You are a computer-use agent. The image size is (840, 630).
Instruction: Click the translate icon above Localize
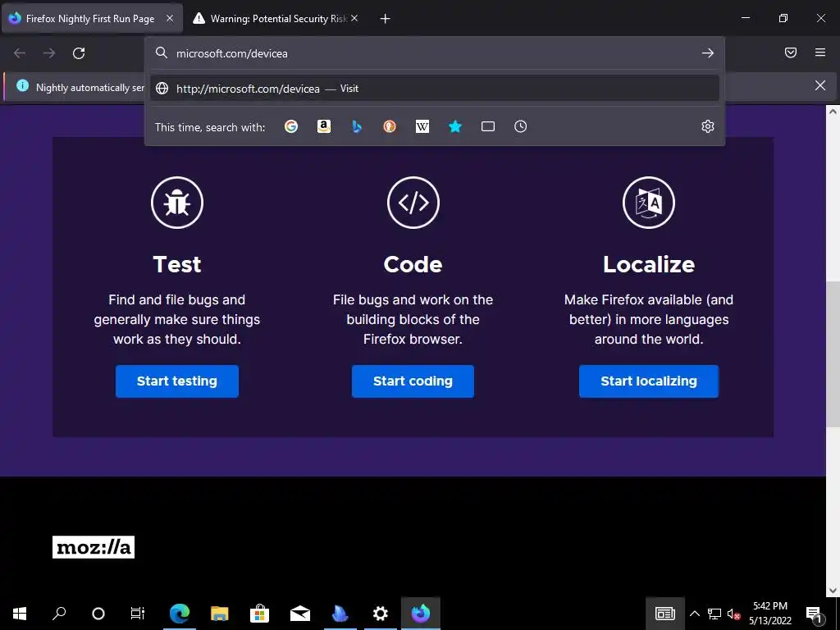(649, 203)
